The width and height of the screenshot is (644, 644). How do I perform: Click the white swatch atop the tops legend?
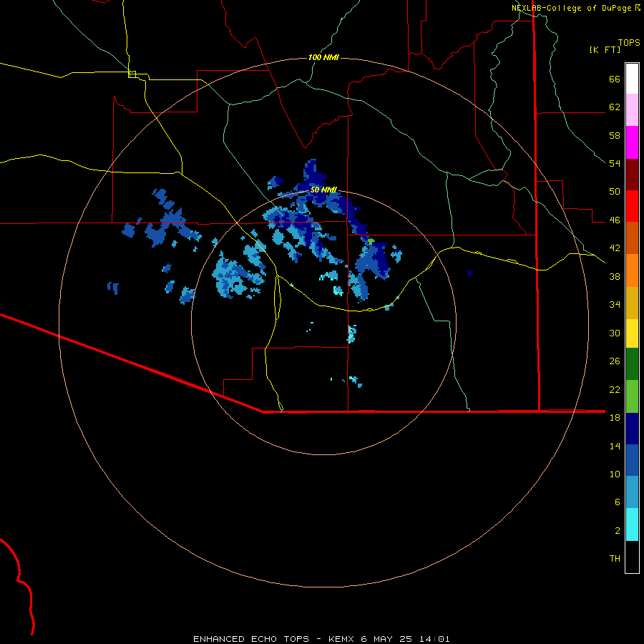point(632,79)
